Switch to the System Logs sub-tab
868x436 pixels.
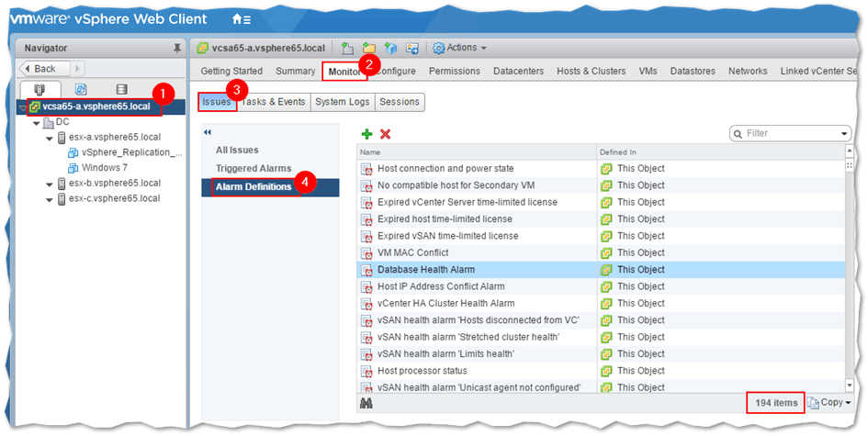[342, 103]
